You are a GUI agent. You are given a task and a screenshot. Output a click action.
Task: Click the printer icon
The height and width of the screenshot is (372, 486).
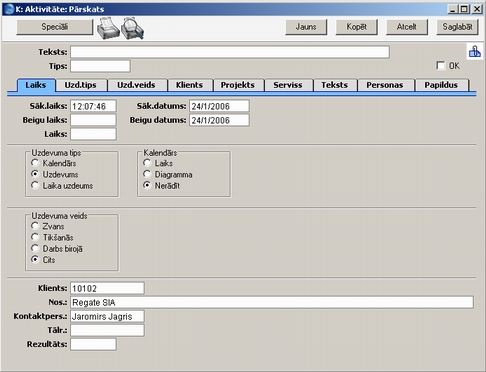click(108, 28)
